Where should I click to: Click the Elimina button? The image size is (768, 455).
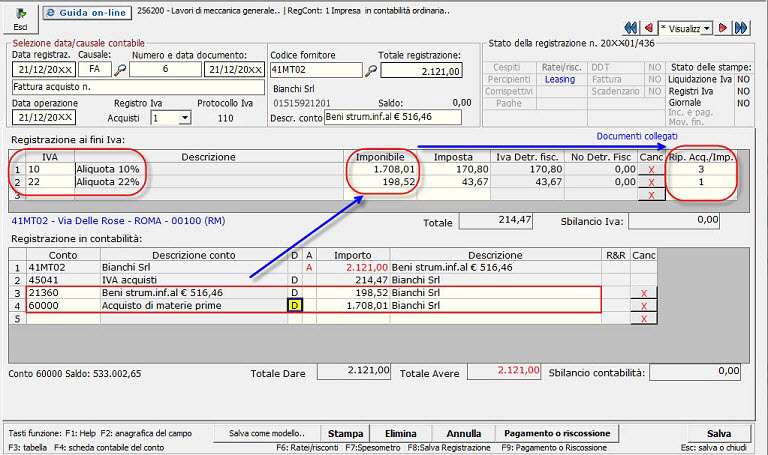[401, 433]
